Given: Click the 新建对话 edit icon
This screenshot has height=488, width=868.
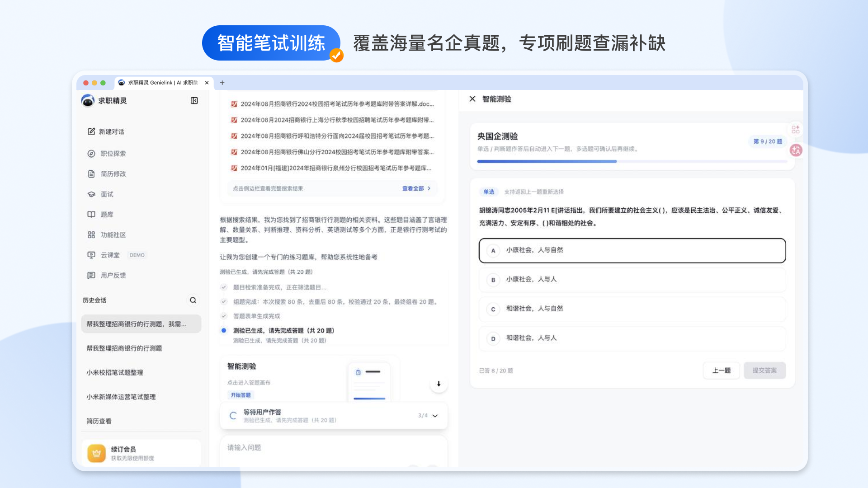Looking at the screenshot, I should tap(91, 131).
